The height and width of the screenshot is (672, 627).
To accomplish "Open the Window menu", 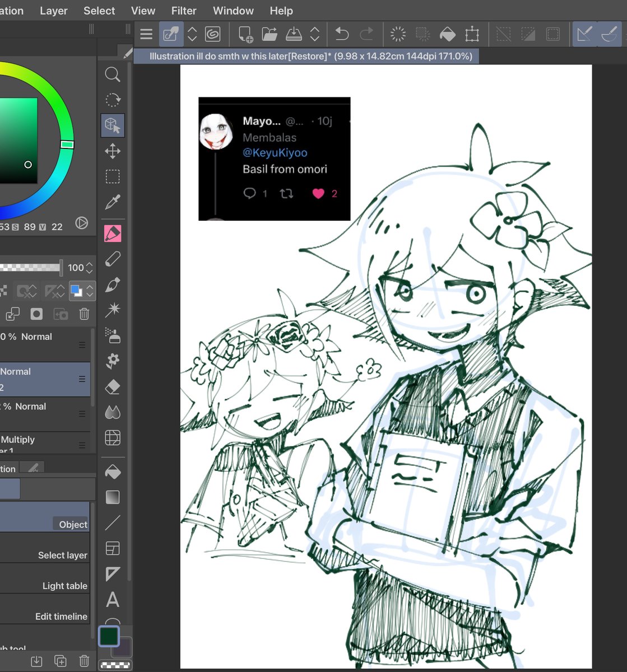I will point(233,11).
